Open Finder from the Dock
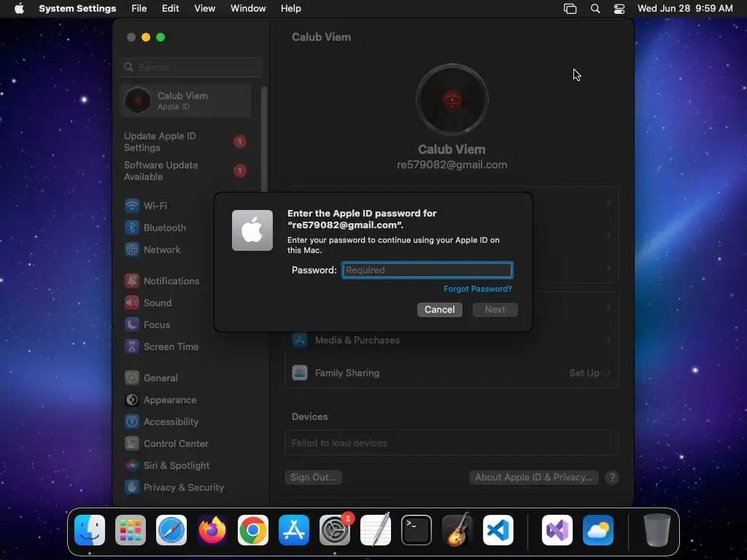The width and height of the screenshot is (747, 560). 90,530
